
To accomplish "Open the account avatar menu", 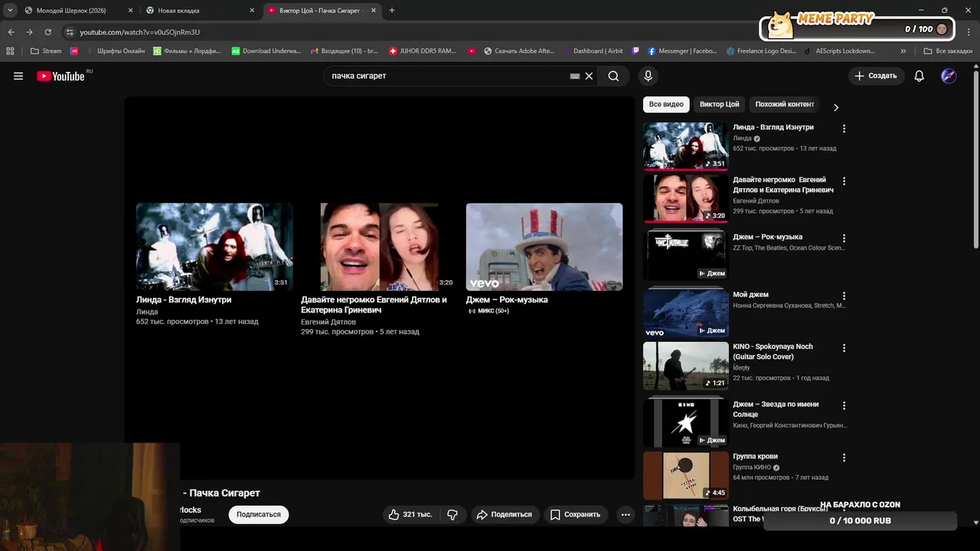I will [x=949, y=76].
